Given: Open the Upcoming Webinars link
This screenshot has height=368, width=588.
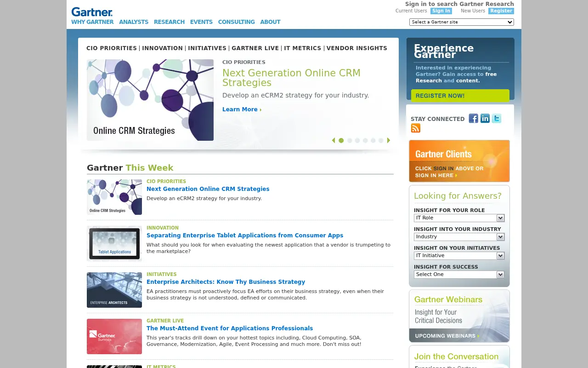Looking at the screenshot, I should [447, 336].
